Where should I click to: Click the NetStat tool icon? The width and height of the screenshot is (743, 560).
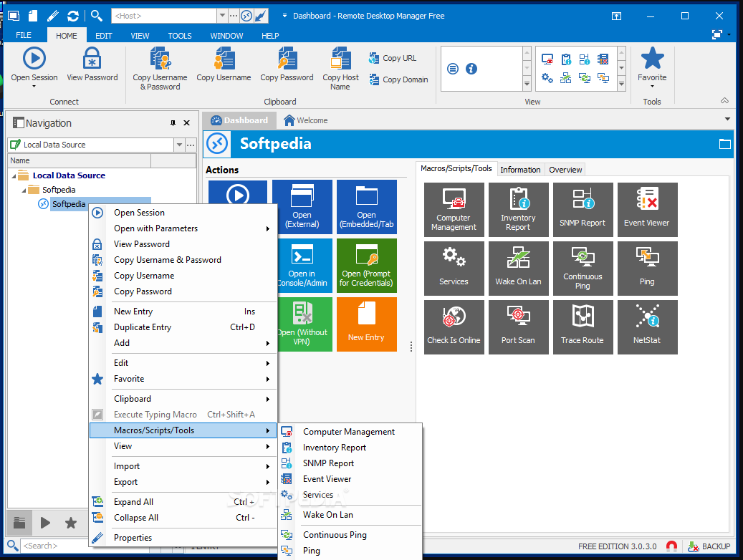tap(648, 327)
